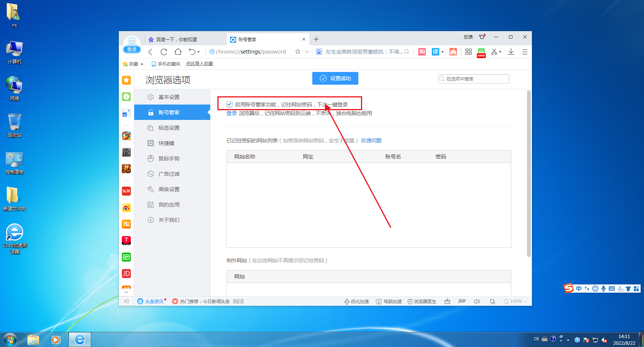Open the Taobao sidebar icon
644x347 pixels.
126,224
